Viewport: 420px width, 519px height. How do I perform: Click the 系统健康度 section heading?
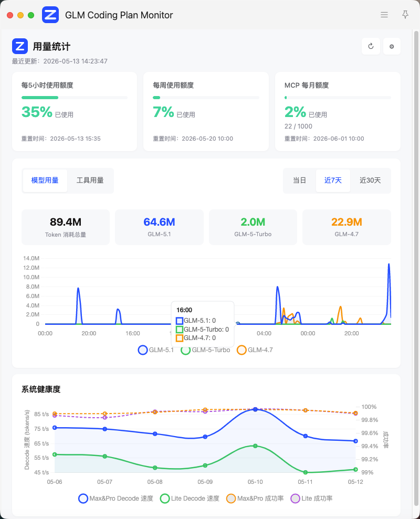tap(41, 389)
